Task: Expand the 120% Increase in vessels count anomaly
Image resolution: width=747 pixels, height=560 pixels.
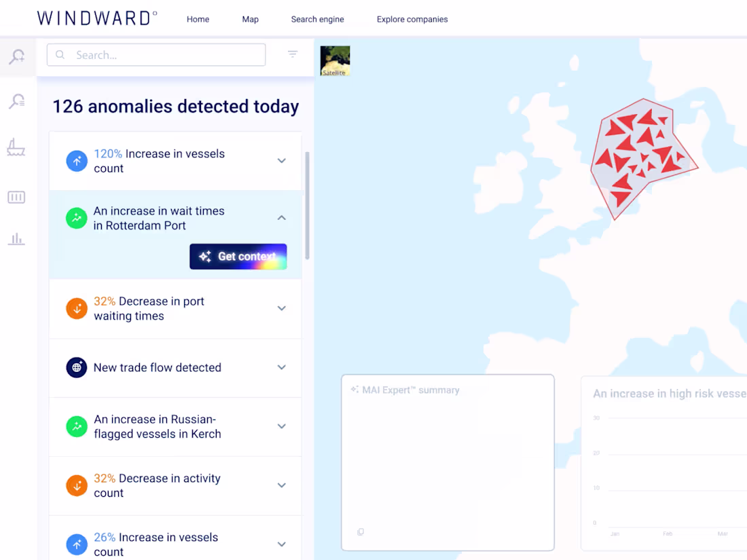Action: point(281,161)
